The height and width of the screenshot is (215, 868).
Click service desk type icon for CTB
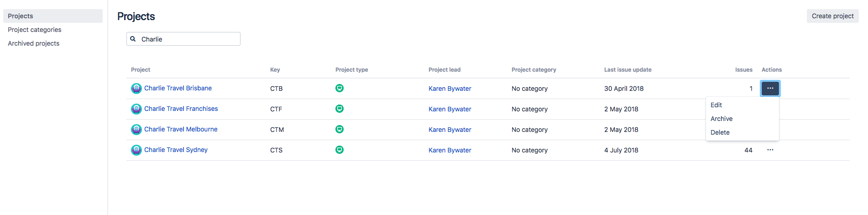(340, 88)
